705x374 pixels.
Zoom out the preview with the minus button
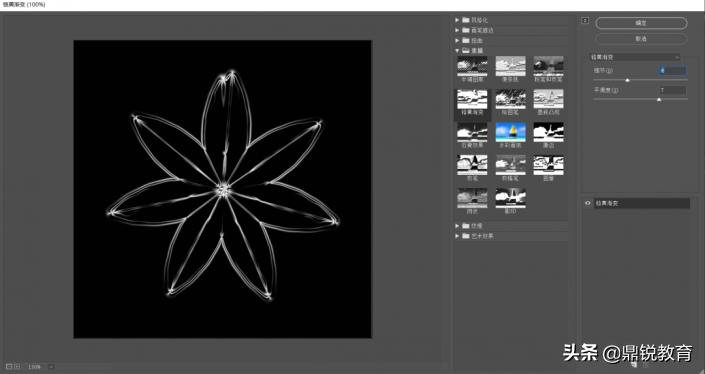[9, 367]
